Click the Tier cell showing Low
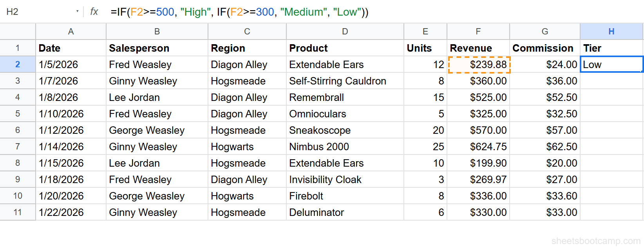The image size is (644, 248). [611, 64]
